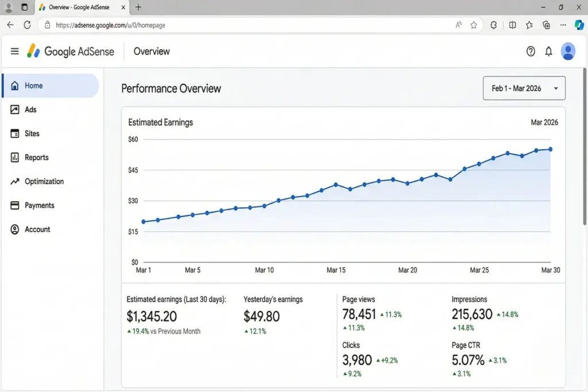Open Reports from the sidebar

click(x=36, y=157)
